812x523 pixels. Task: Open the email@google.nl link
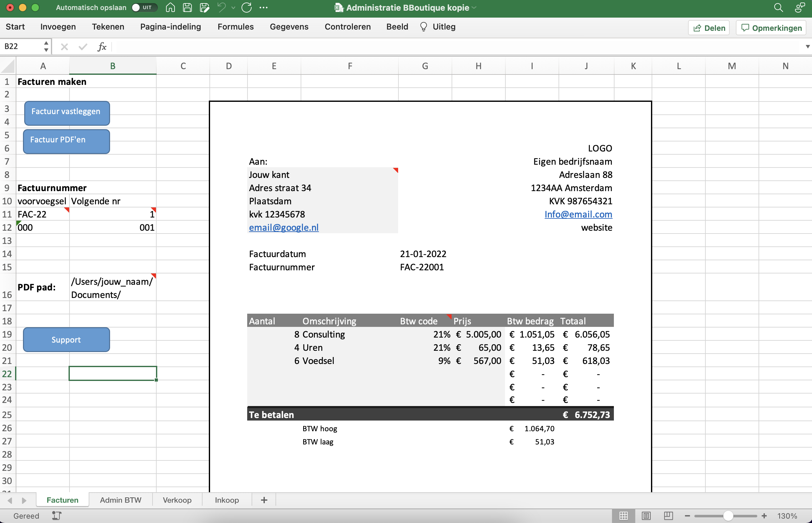coord(284,227)
